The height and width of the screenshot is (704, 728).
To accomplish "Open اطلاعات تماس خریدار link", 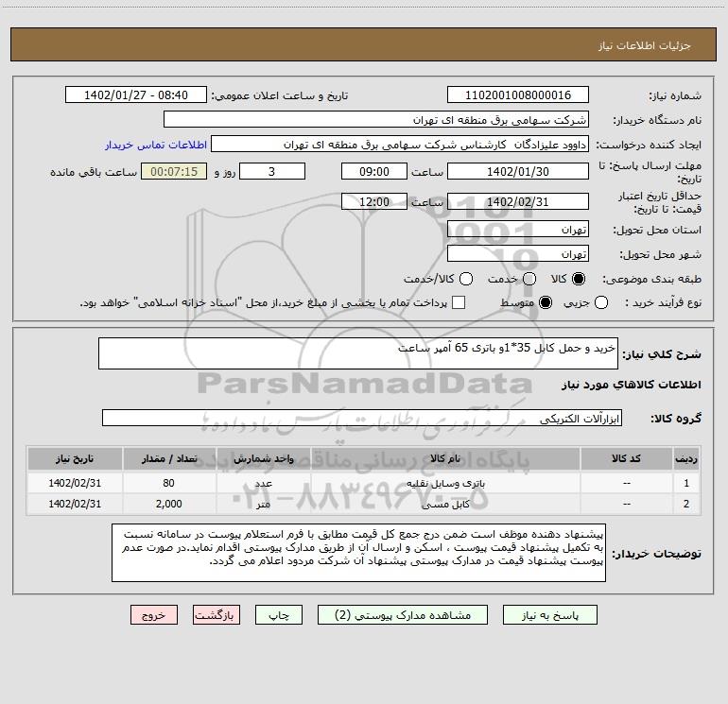I will (x=156, y=145).
